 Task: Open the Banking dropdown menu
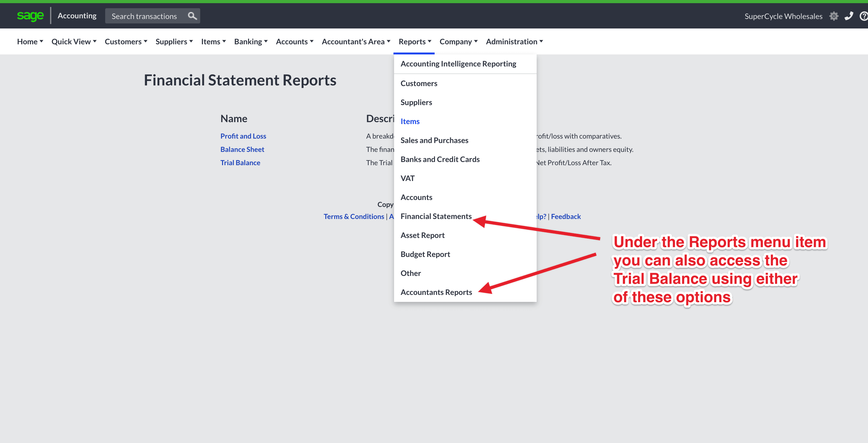click(x=251, y=41)
